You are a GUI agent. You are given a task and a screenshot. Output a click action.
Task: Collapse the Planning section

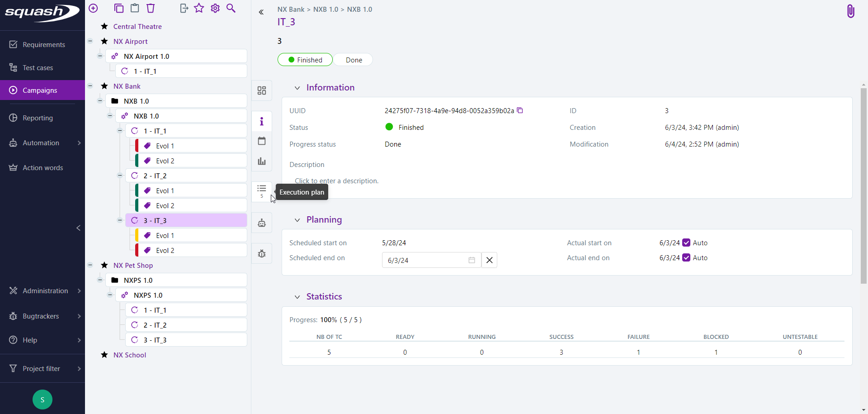pyautogui.click(x=297, y=220)
